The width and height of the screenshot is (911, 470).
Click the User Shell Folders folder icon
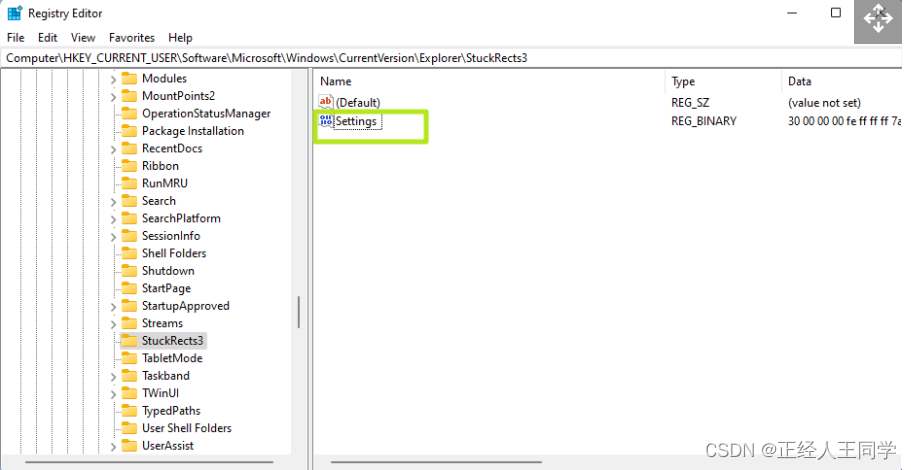[130, 428]
